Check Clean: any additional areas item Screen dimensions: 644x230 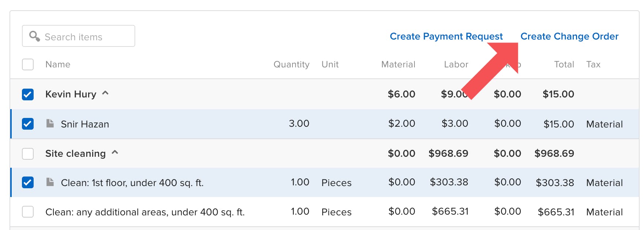(x=27, y=212)
